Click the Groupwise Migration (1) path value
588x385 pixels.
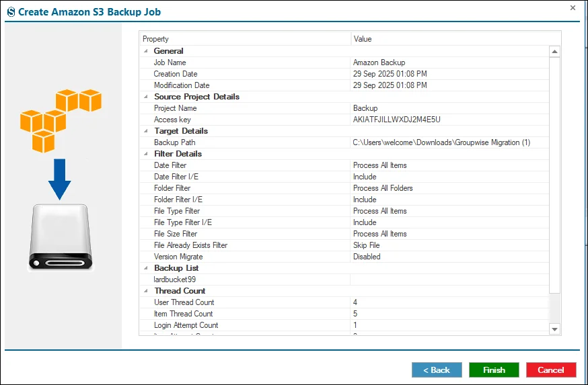[x=441, y=142]
